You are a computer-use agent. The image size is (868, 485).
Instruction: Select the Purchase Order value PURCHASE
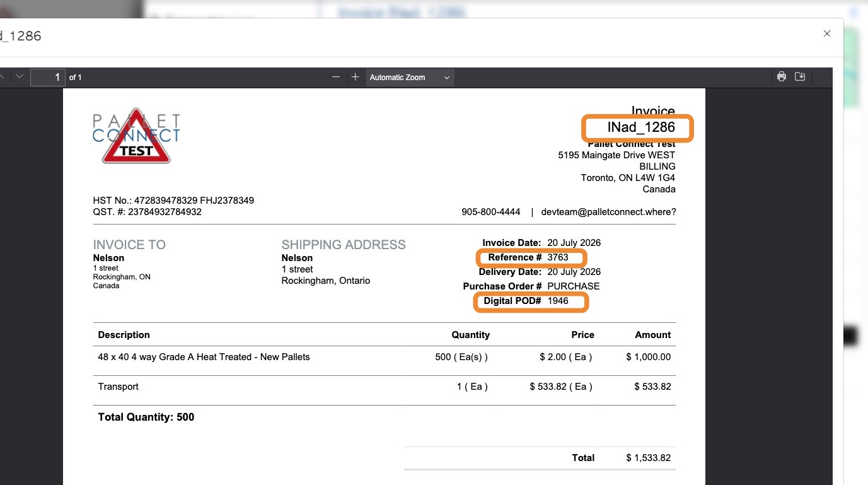574,286
